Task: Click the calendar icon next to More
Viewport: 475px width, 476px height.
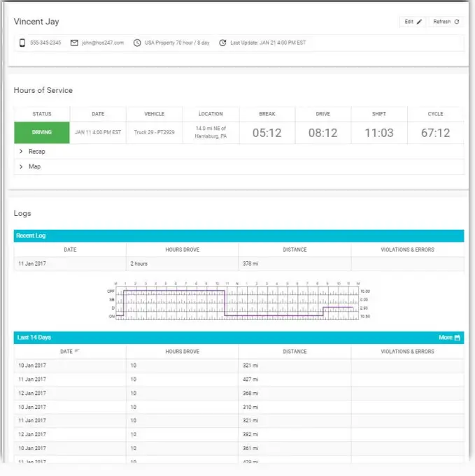Action: coord(458,338)
